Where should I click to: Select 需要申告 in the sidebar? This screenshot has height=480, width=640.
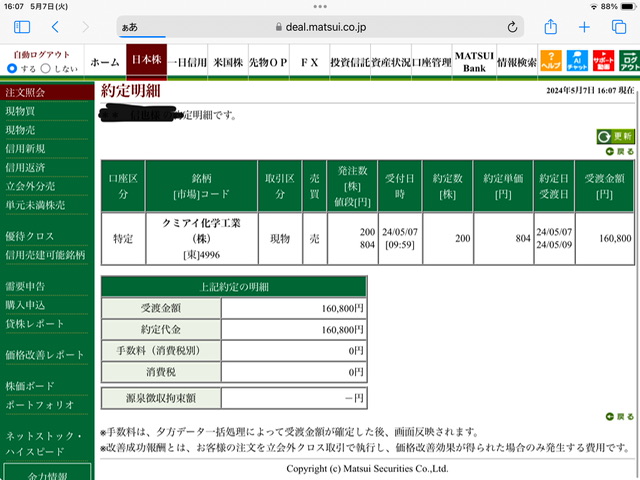click(25, 286)
